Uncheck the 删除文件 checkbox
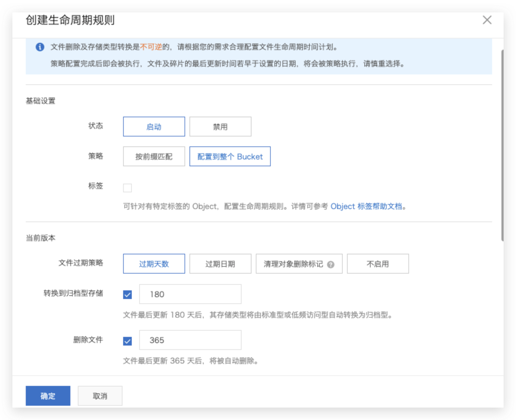The image size is (516, 420). coord(127,341)
